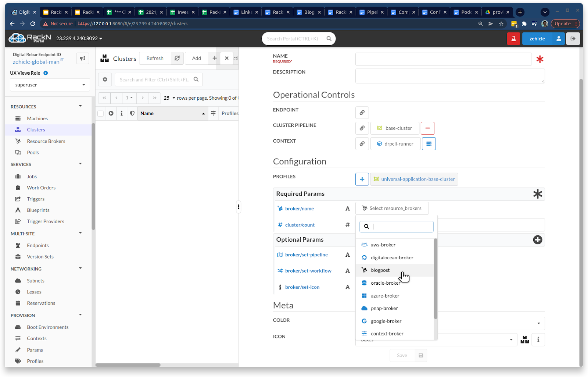
Task: Click the link icon next to ENDPOINT
Action: [x=362, y=113]
